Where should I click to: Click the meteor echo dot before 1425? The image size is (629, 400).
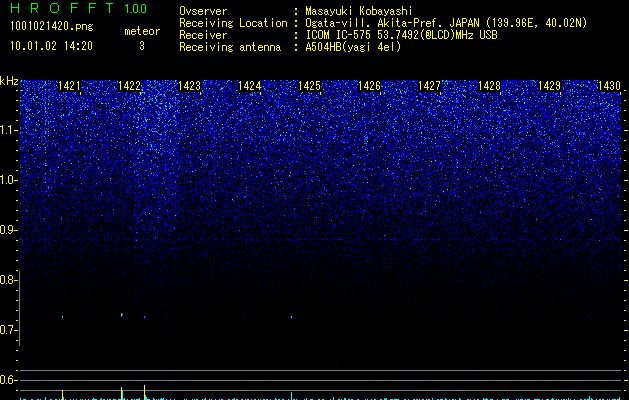(292, 317)
